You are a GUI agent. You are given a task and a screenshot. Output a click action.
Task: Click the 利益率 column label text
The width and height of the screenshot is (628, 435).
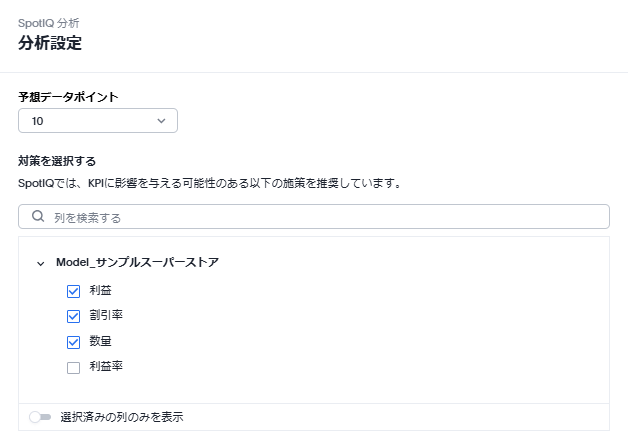[105, 367]
